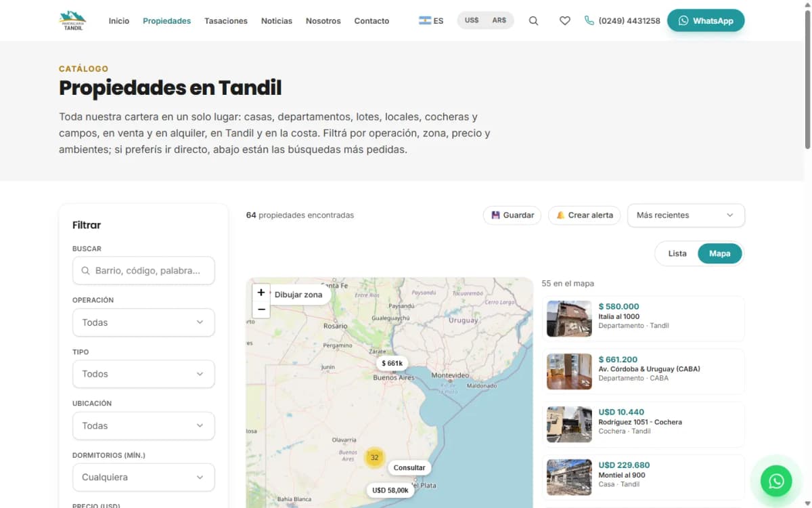
Task: Open the search magnifier icon in header
Action: tap(533, 21)
